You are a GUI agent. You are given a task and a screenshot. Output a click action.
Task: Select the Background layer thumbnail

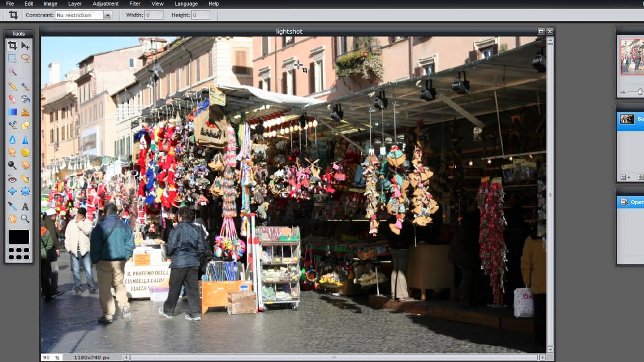pos(627,119)
